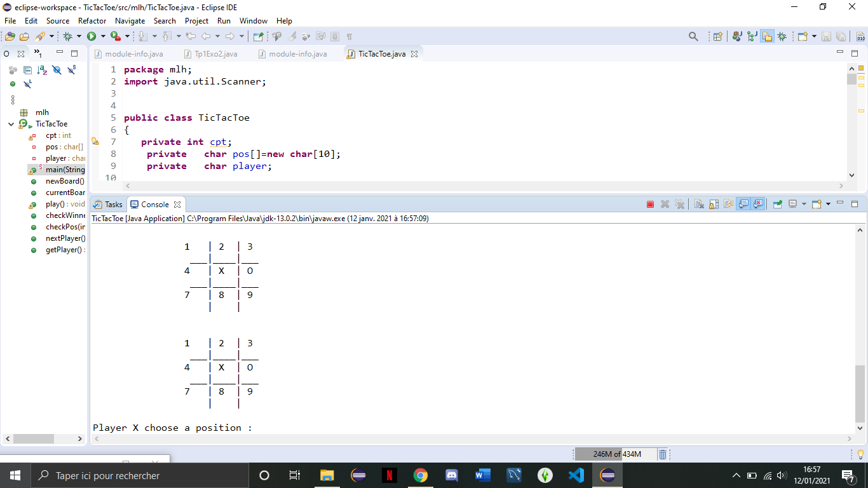The image size is (868, 488).
Task: Open the Navigate menu
Action: click(x=130, y=21)
